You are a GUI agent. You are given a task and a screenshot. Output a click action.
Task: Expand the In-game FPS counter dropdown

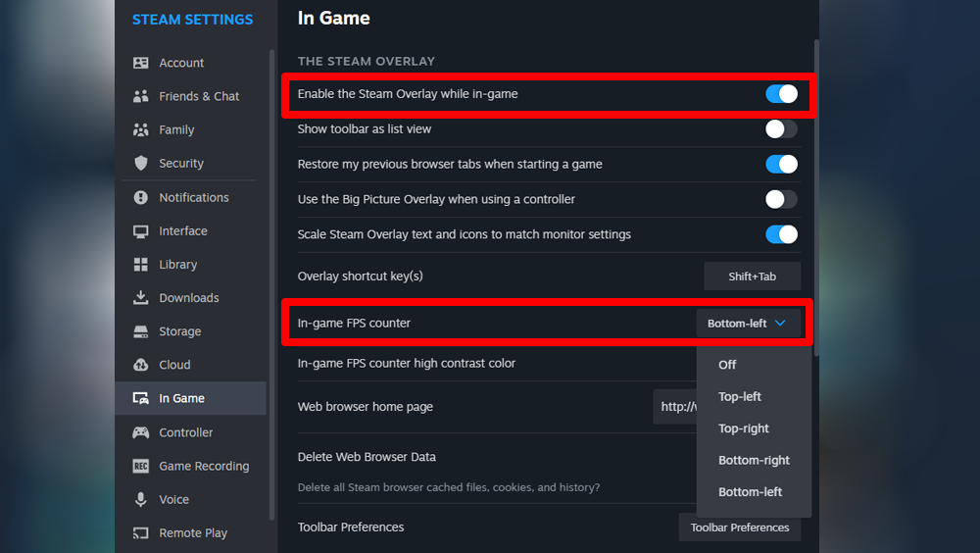point(748,323)
